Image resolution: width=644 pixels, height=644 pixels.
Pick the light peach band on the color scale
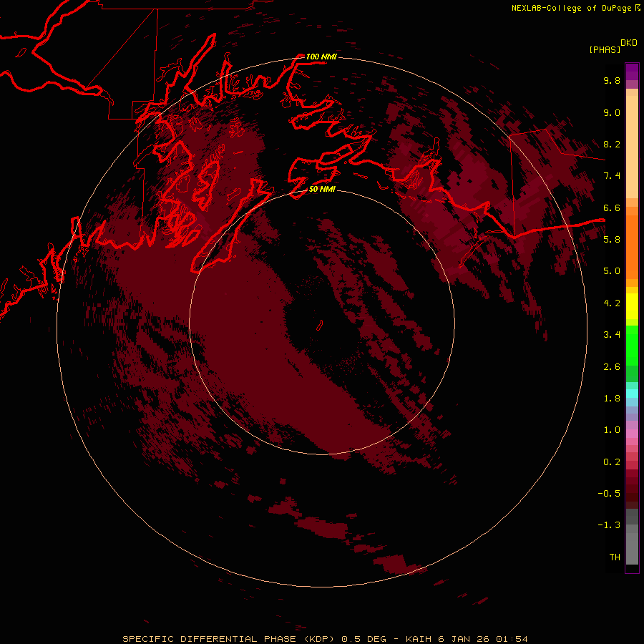pyautogui.click(x=632, y=147)
